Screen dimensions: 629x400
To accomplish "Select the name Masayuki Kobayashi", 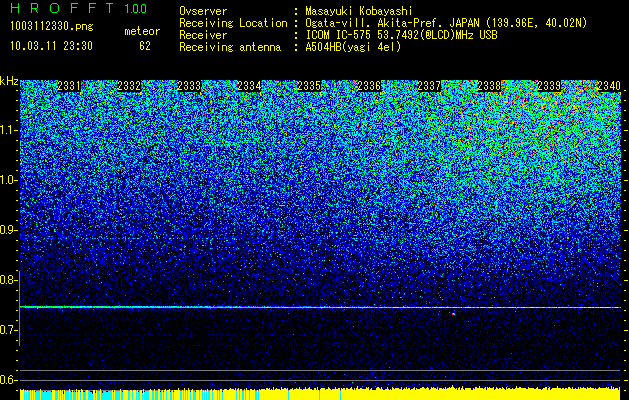I will click(359, 11).
